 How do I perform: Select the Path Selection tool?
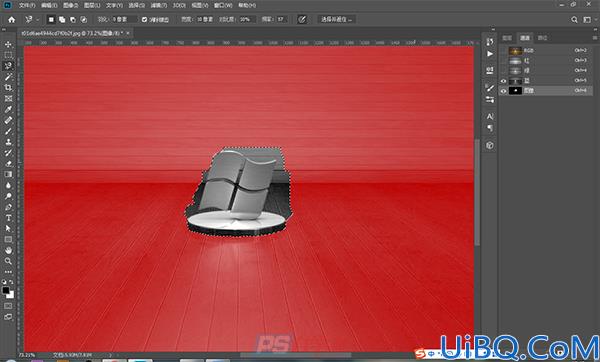point(8,228)
